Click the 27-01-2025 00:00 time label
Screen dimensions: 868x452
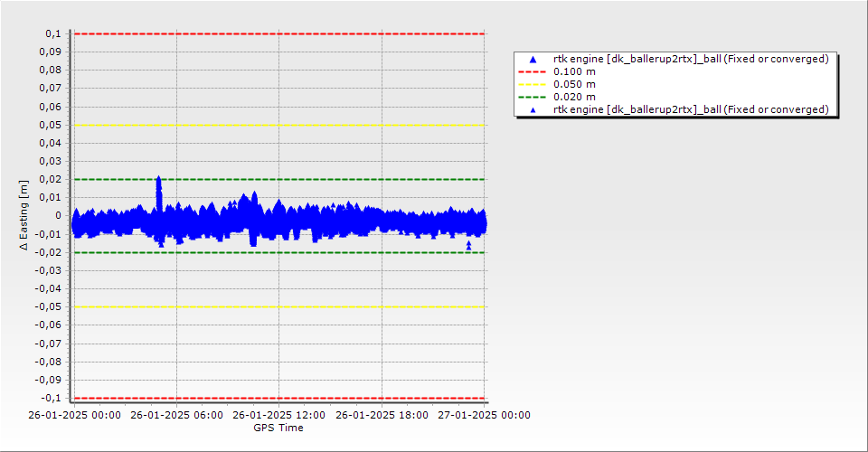point(485,415)
